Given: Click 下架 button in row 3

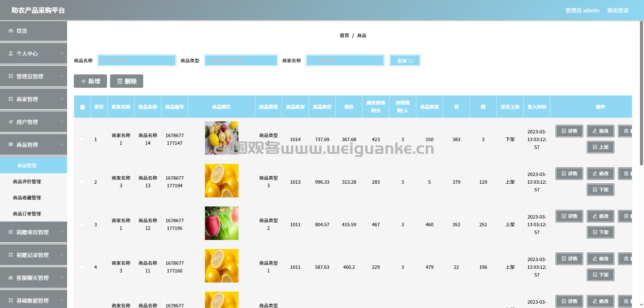Looking at the screenshot, I should (x=600, y=232).
